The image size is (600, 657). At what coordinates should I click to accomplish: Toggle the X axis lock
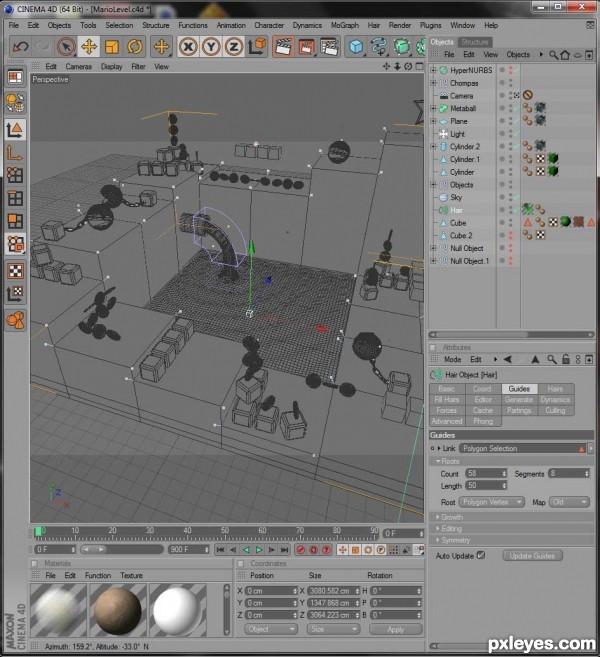[x=188, y=47]
